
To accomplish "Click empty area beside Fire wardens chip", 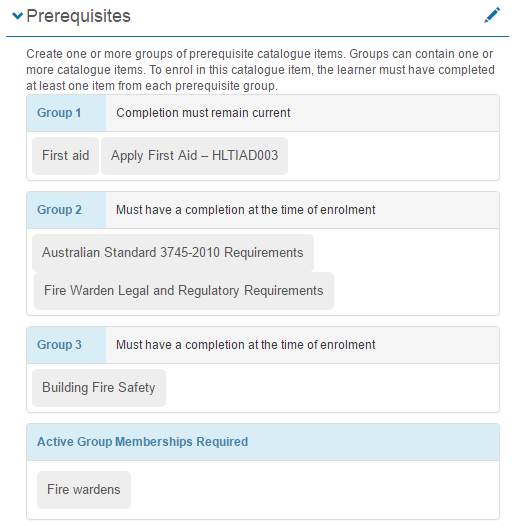I will pyautogui.click(x=314, y=490).
